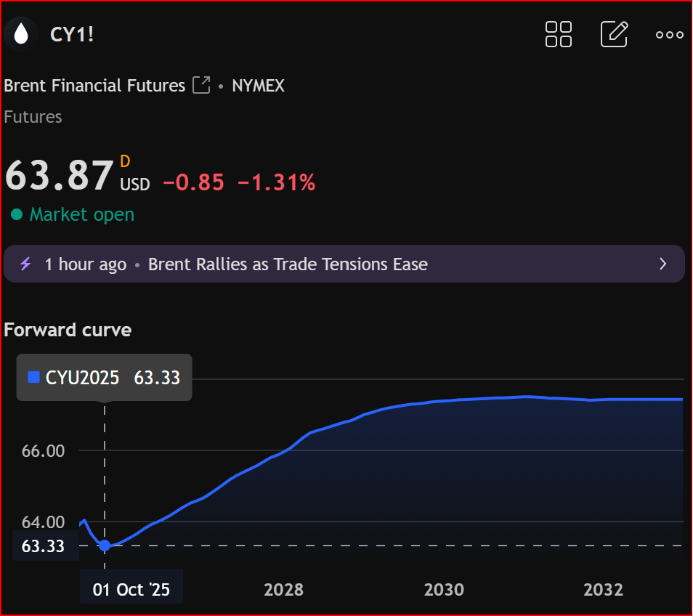This screenshot has height=616, width=693.
Task: Click the '1 hour ago' news timestamp
Action: [x=86, y=264]
